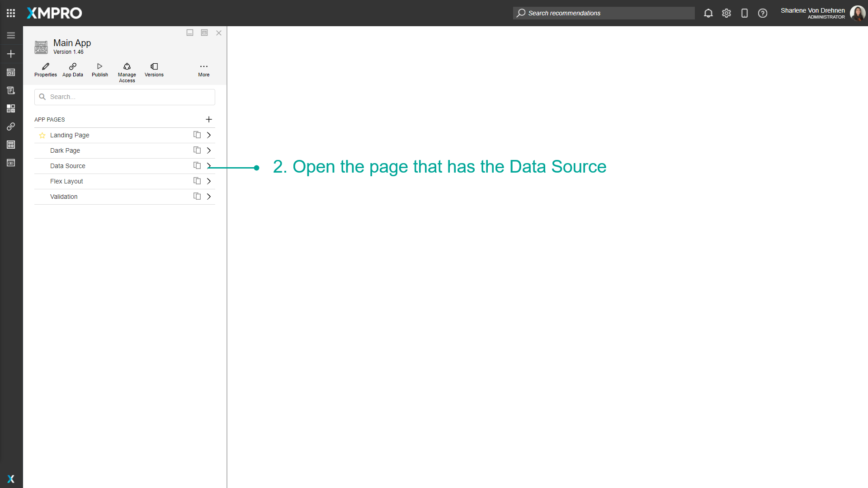868x488 pixels.
Task: Open Properties for Main App
Action: coord(45,70)
